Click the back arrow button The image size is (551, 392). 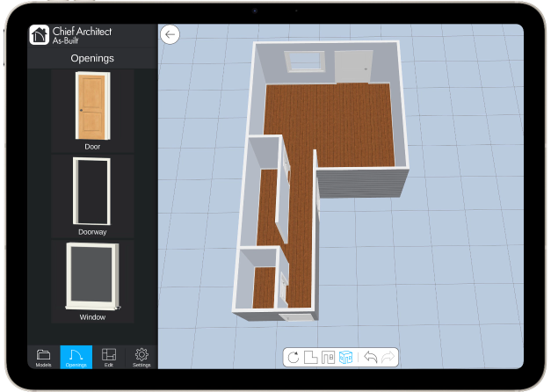pyautogui.click(x=170, y=34)
